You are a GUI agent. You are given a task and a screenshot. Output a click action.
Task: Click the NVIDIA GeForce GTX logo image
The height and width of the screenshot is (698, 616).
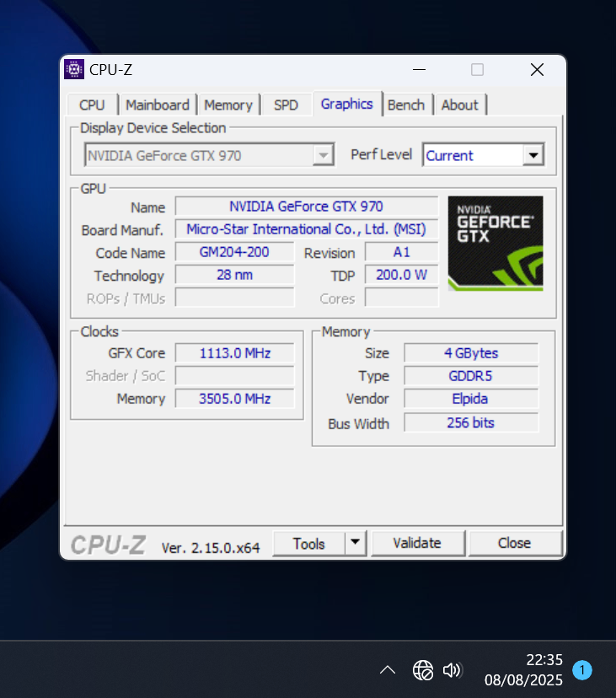[x=495, y=244]
